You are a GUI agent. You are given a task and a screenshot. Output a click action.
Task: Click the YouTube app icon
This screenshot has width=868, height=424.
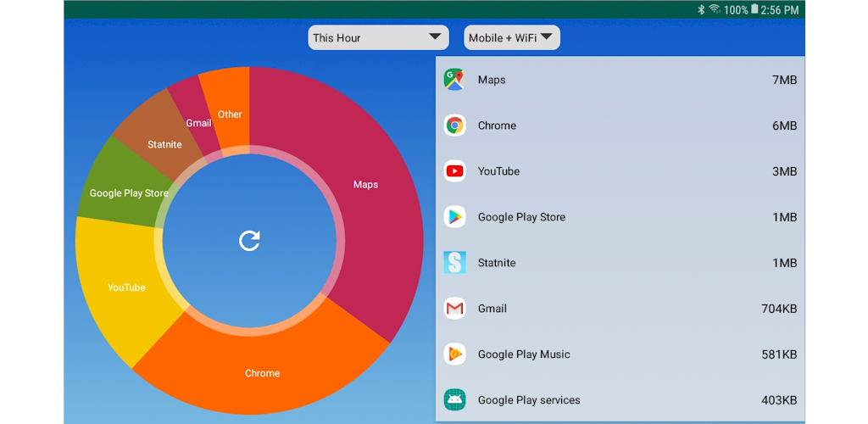[x=454, y=171]
